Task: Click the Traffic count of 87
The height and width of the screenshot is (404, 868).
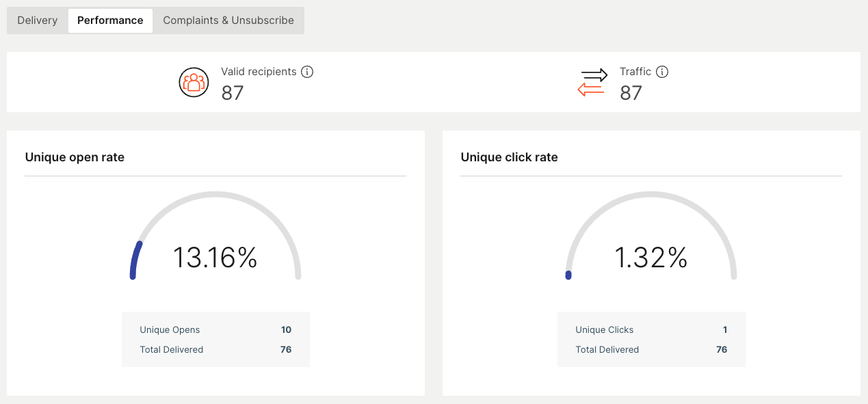Action: click(631, 93)
